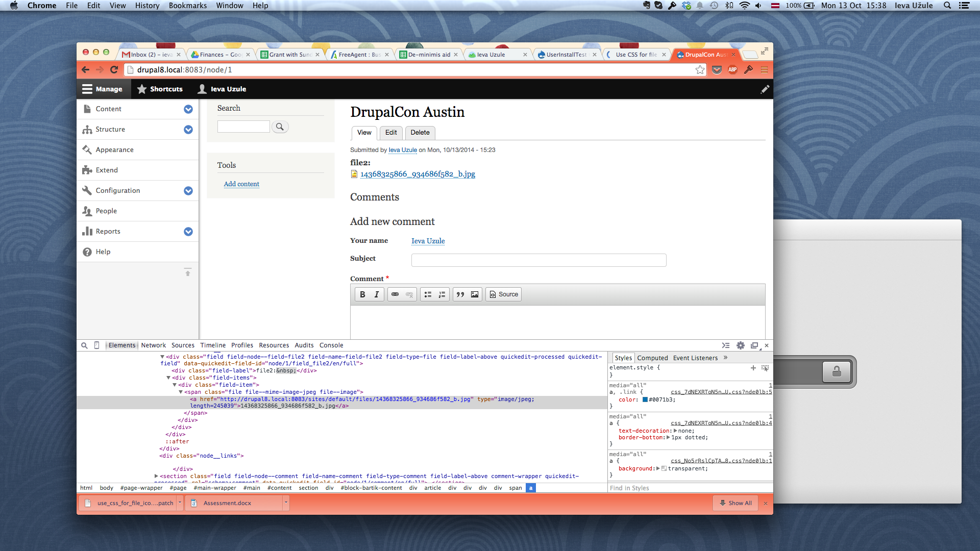This screenshot has height=551, width=980.
Task: Bookmark this page with the star icon
Action: (700, 70)
